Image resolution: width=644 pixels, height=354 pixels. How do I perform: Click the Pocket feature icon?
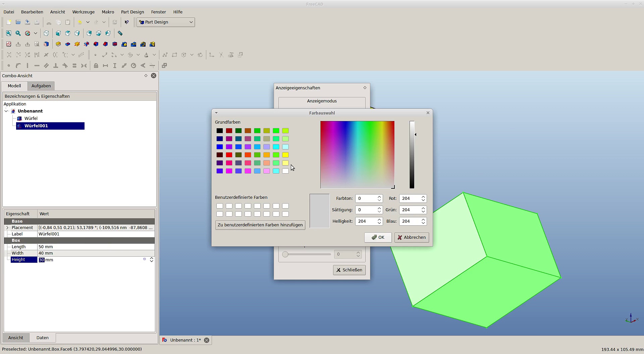pos(67,44)
